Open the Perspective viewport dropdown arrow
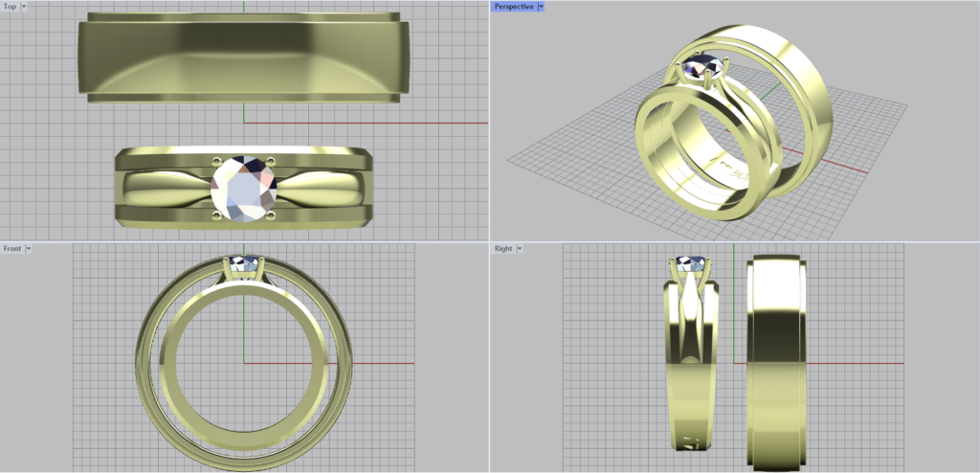980x473 pixels. coord(541,7)
